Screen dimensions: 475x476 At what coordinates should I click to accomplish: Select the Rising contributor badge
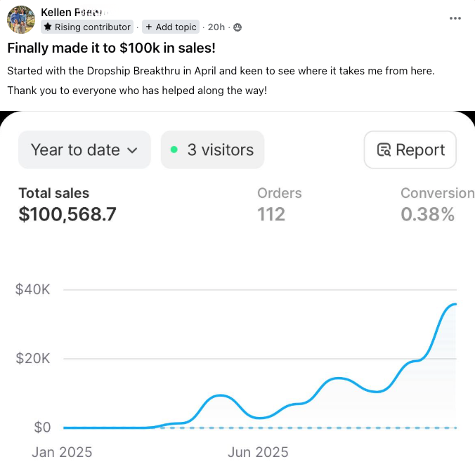pyautogui.click(x=87, y=27)
